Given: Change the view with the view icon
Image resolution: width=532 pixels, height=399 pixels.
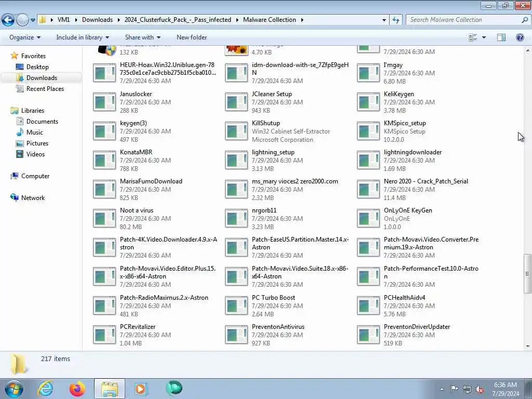Looking at the screenshot, I should [x=473, y=37].
